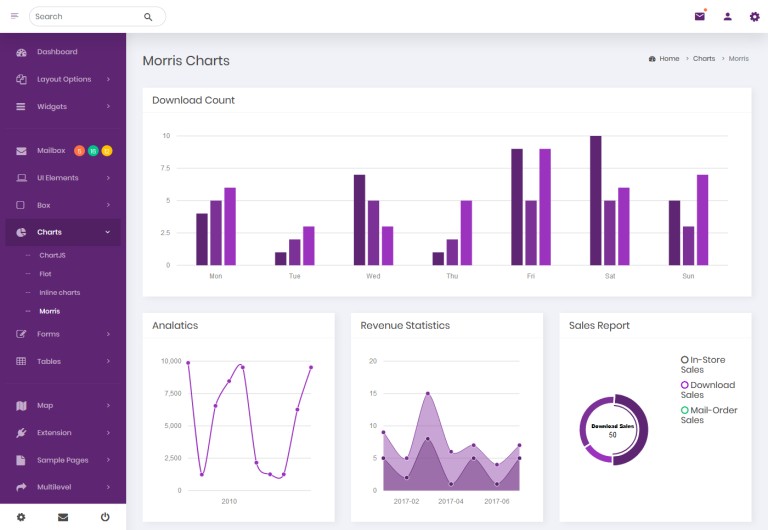Screen dimensions: 768x530
Task: Click the green Mail-Order Sales legend circle
Action: pyautogui.click(x=684, y=410)
